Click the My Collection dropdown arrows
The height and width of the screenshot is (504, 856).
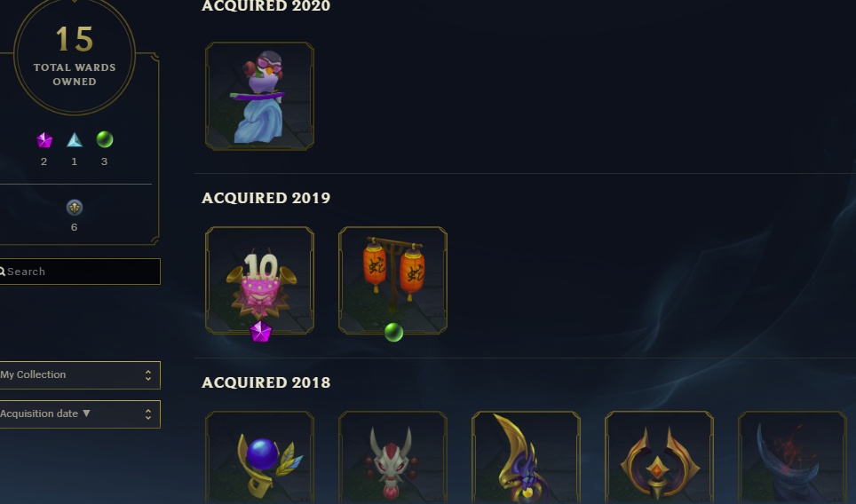pos(148,375)
